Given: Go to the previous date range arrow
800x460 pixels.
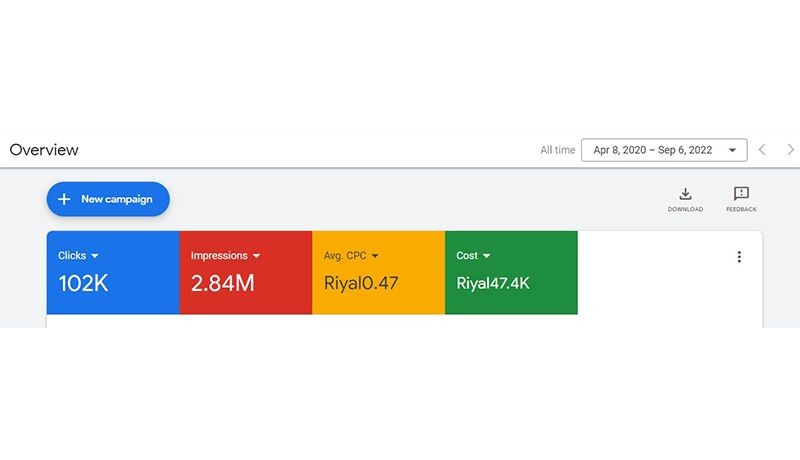Looking at the screenshot, I should [762, 150].
